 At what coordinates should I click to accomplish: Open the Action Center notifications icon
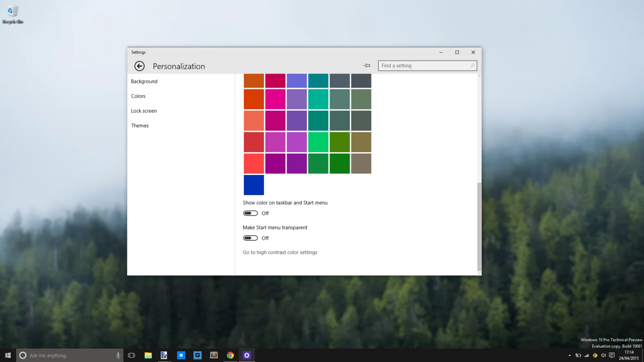click(612, 355)
